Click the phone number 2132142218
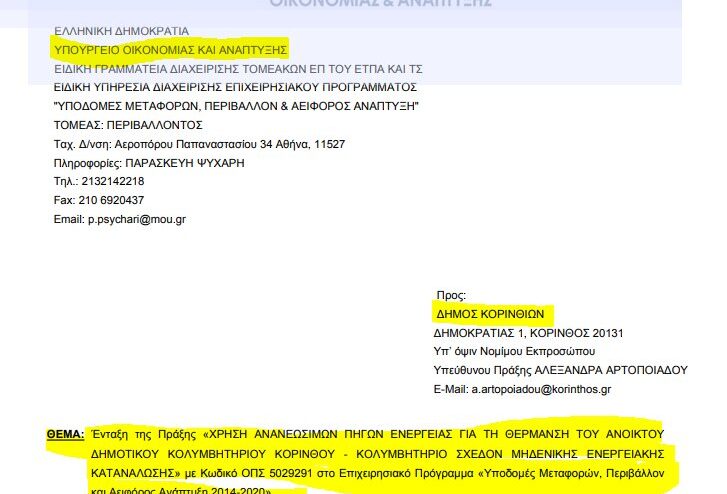The image size is (727, 494). tap(113, 181)
